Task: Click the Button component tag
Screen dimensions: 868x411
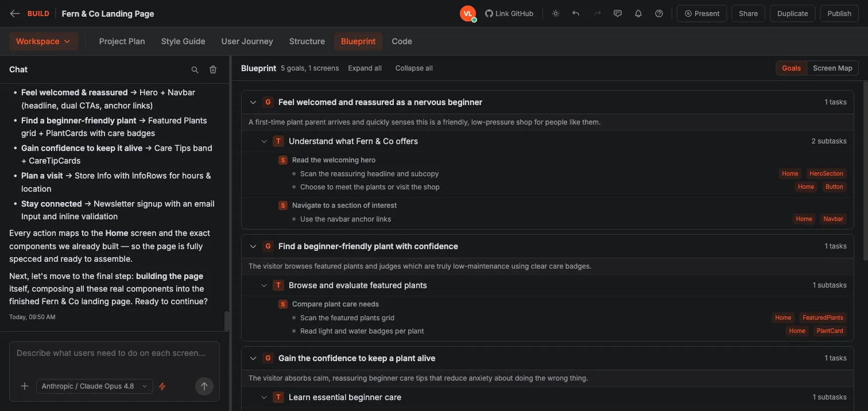Action: 834,187
